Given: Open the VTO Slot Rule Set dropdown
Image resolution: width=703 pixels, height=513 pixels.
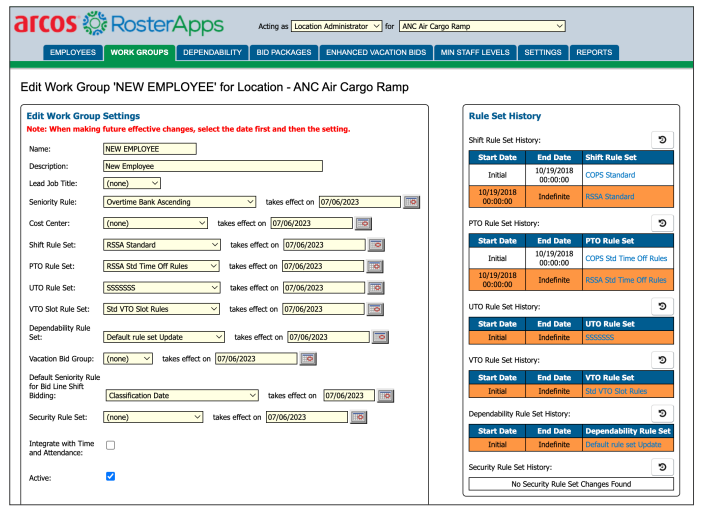Looking at the screenshot, I should pos(161,309).
